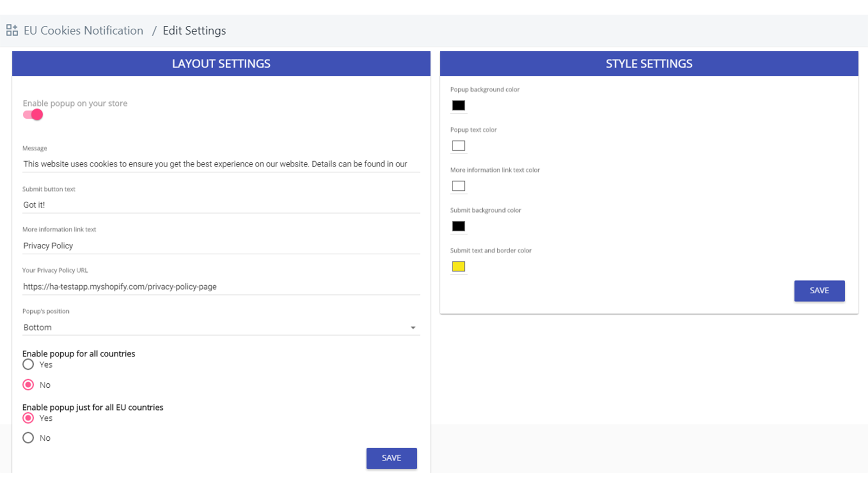This screenshot has height=488, width=868.
Task: Select Yes for Enable popup for all countries
Action: coord(28,364)
